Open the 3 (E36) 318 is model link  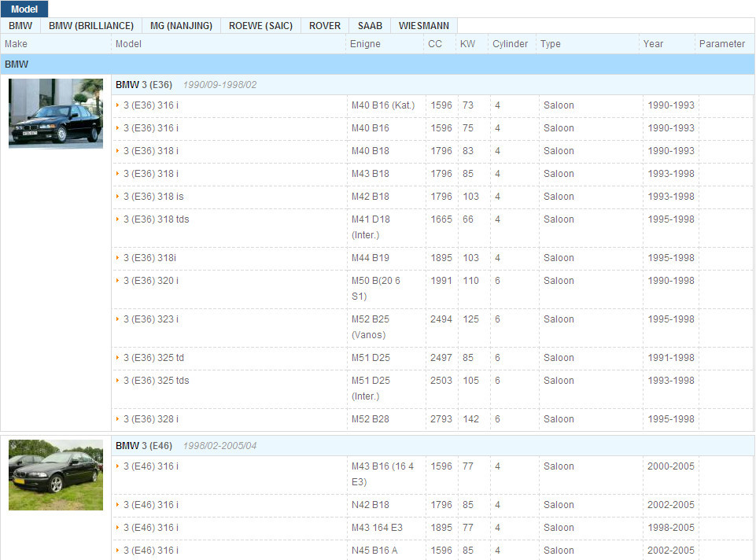coord(153,197)
